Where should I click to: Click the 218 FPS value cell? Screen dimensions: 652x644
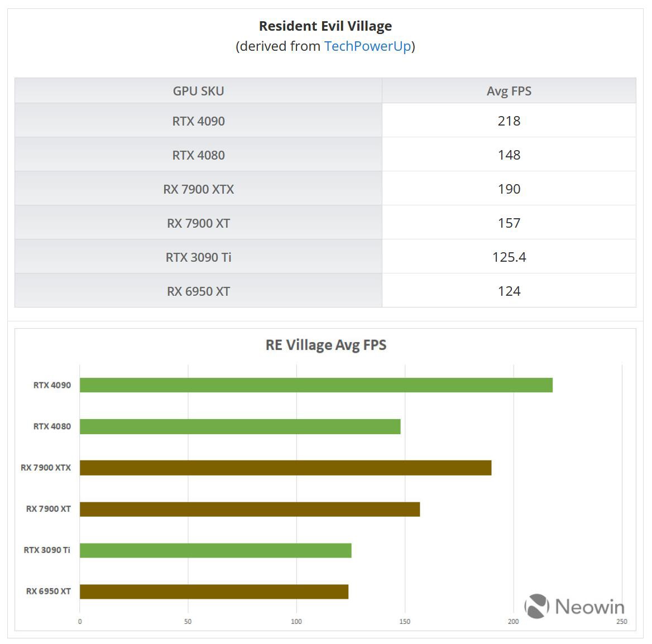pyautogui.click(x=509, y=121)
